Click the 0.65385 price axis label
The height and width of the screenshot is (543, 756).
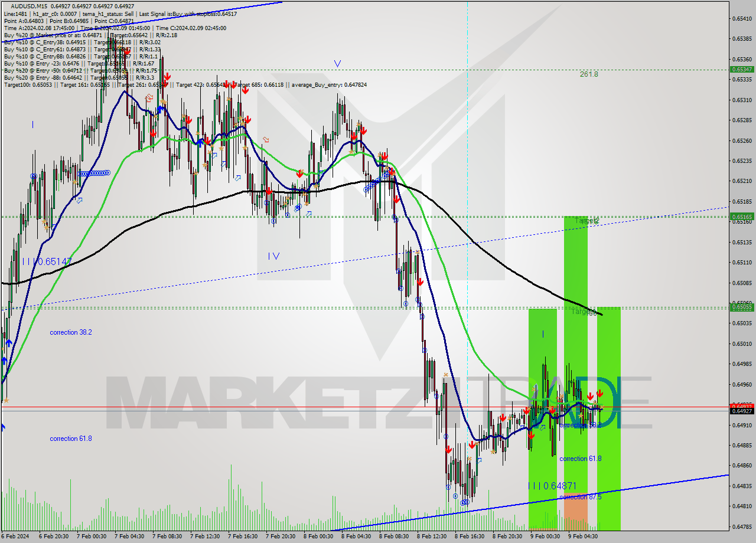point(742,39)
